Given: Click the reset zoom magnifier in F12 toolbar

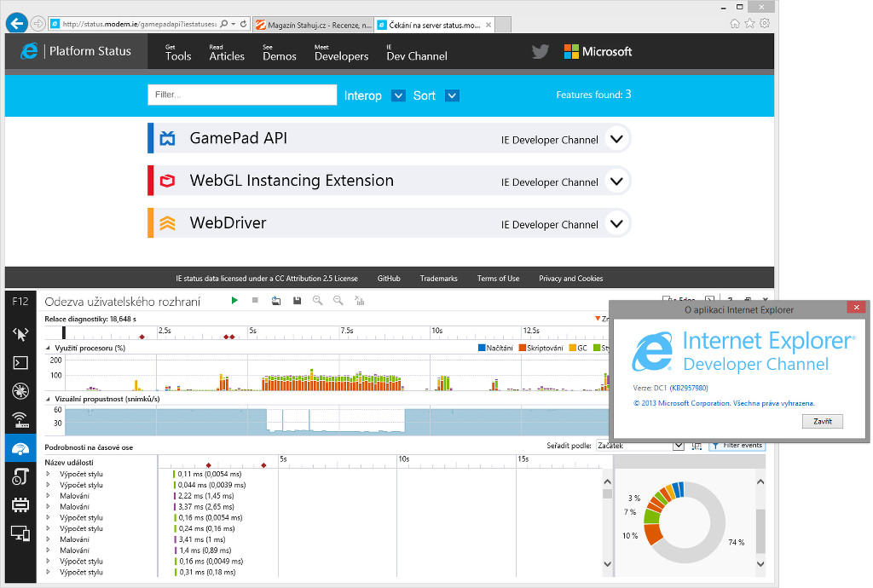Looking at the screenshot, I should tap(338, 301).
